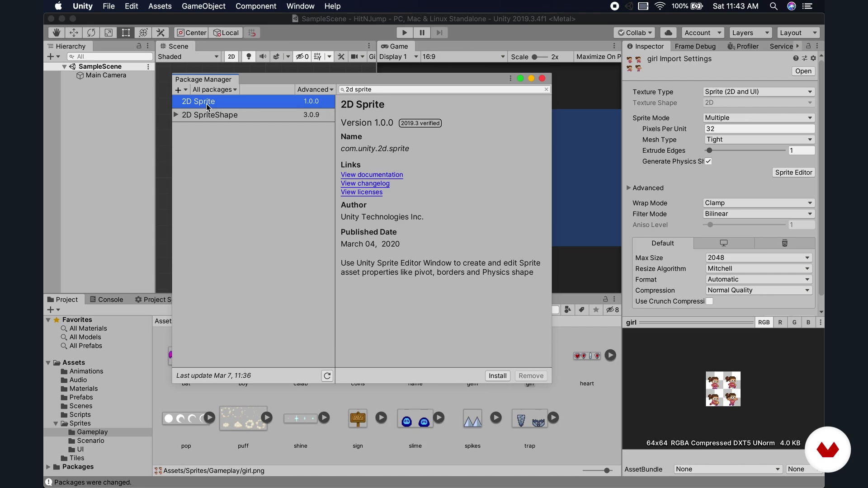Select the Move tool
Image resolution: width=868 pixels, height=488 pixels.
74,33
